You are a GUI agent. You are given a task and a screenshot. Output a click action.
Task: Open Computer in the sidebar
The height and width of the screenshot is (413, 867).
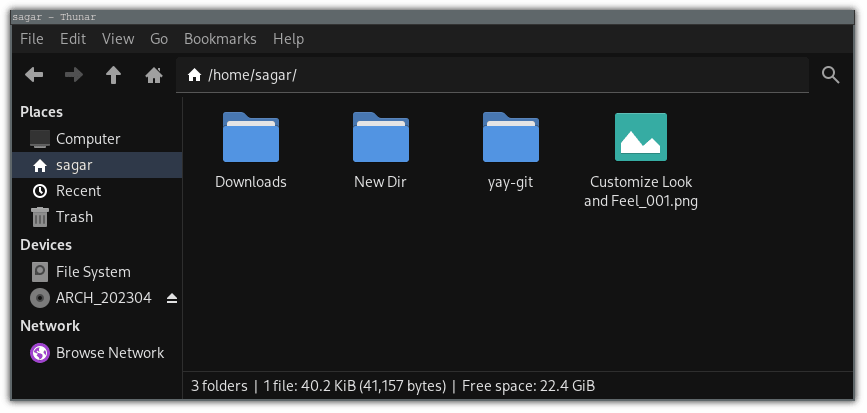coord(87,139)
